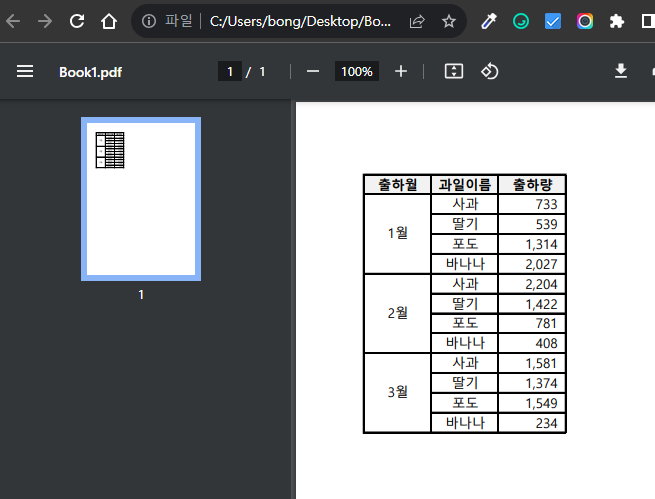655x499 pixels.
Task: Share this page using share icon
Action: point(417,21)
